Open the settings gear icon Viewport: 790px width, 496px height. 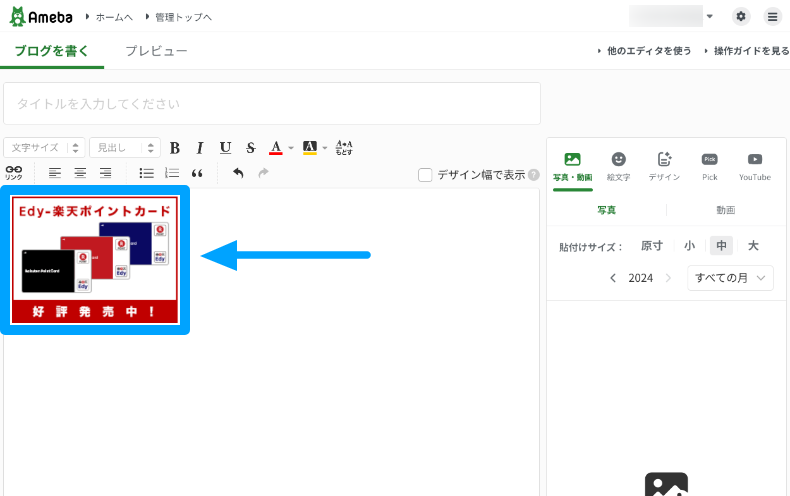[x=741, y=17]
